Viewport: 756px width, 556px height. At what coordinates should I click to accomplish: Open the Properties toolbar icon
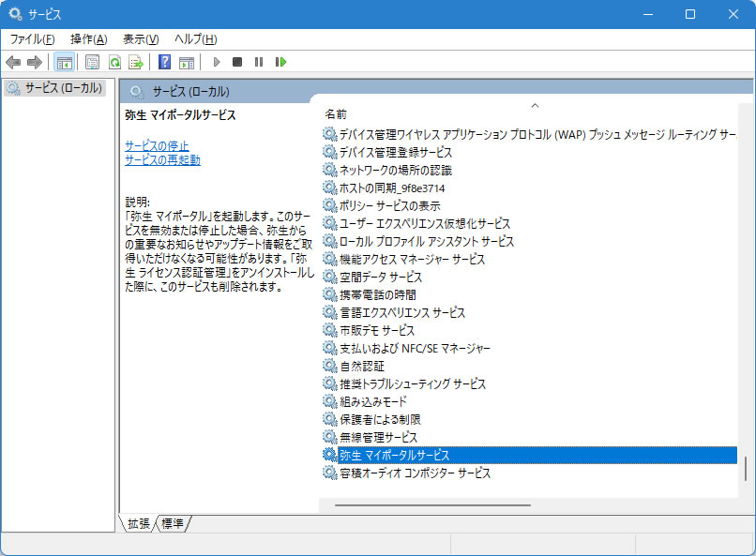coord(92,63)
